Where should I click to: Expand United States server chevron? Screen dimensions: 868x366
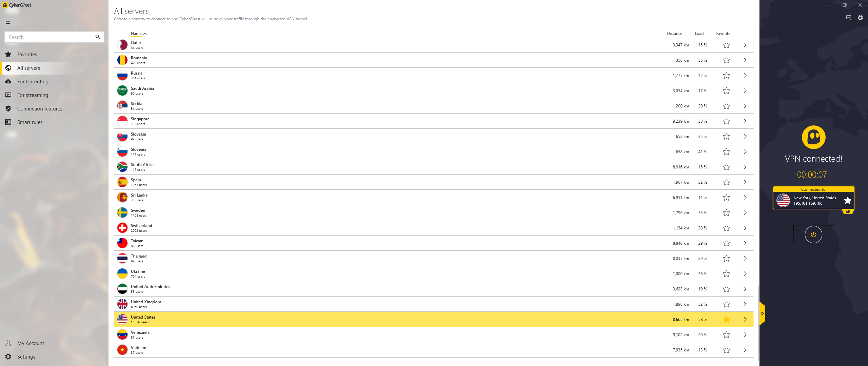745,319
